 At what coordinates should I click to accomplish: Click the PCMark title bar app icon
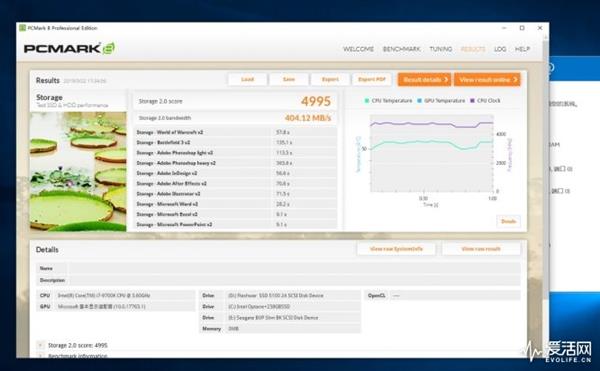(x=23, y=28)
